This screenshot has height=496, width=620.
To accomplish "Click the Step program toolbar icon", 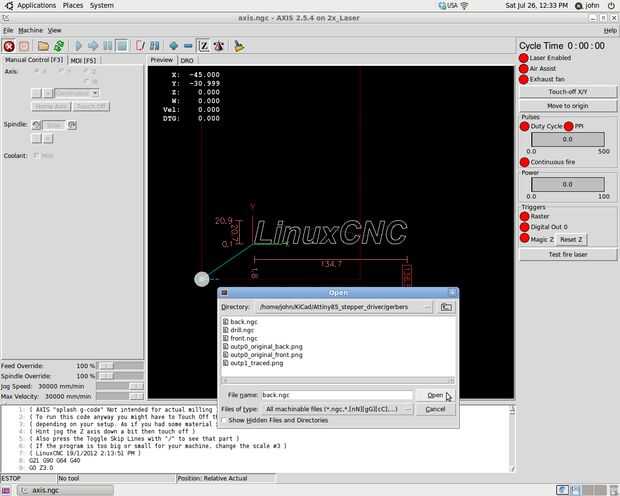I will coord(93,46).
